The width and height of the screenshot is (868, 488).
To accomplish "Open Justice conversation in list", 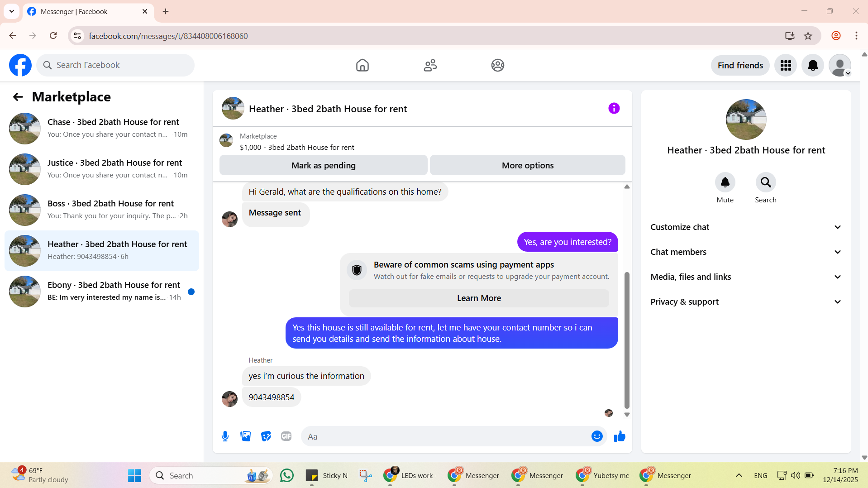I will pos(102,169).
